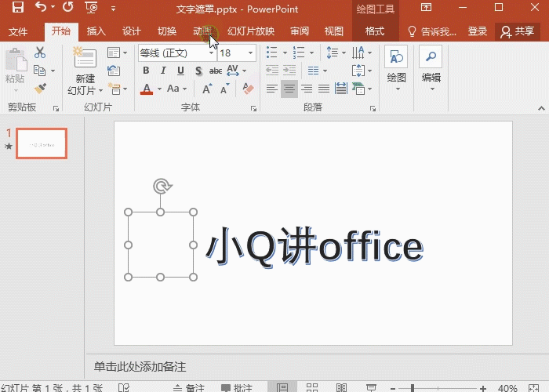Click zoom in plus on zoom slider
The width and height of the screenshot is (549, 392).
(483, 388)
